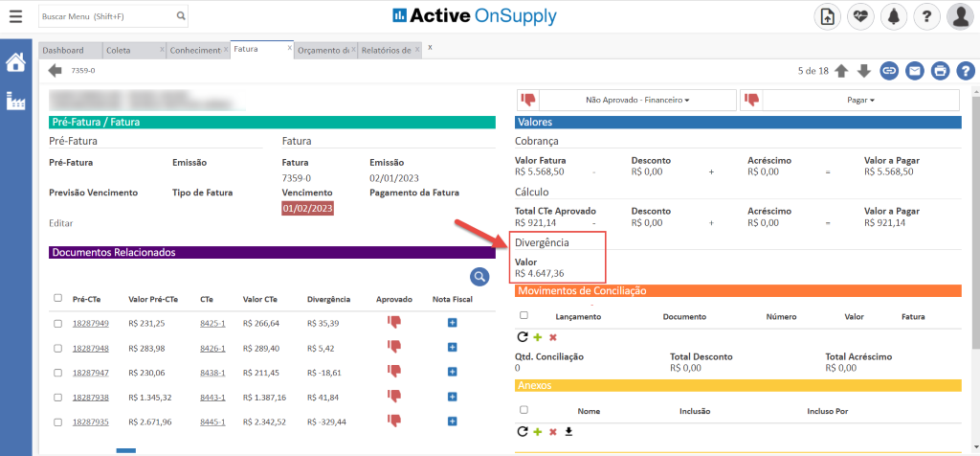The width and height of the screenshot is (980, 456).
Task: Add a new conciliation movement
Action: click(x=538, y=337)
